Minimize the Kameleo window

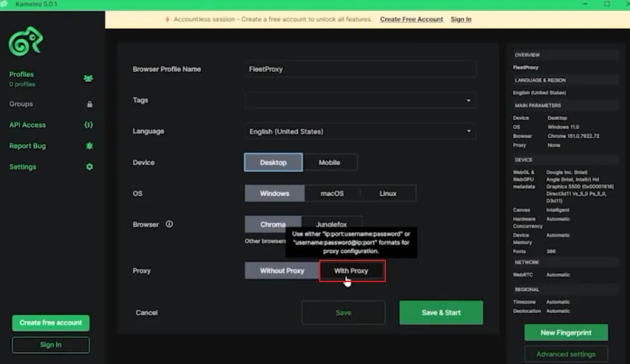point(585,4)
